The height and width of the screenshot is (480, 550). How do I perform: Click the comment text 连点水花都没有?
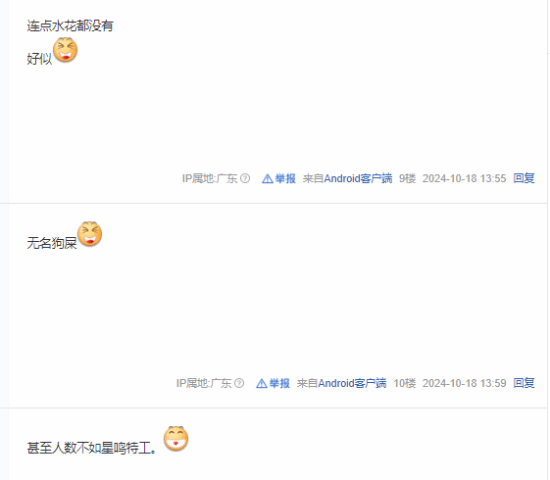(x=70, y=26)
